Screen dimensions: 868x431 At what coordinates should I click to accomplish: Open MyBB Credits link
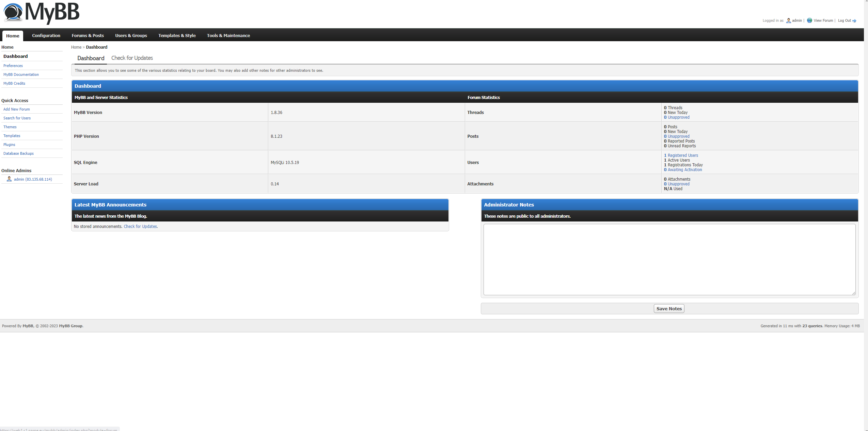pyautogui.click(x=14, y=83)
